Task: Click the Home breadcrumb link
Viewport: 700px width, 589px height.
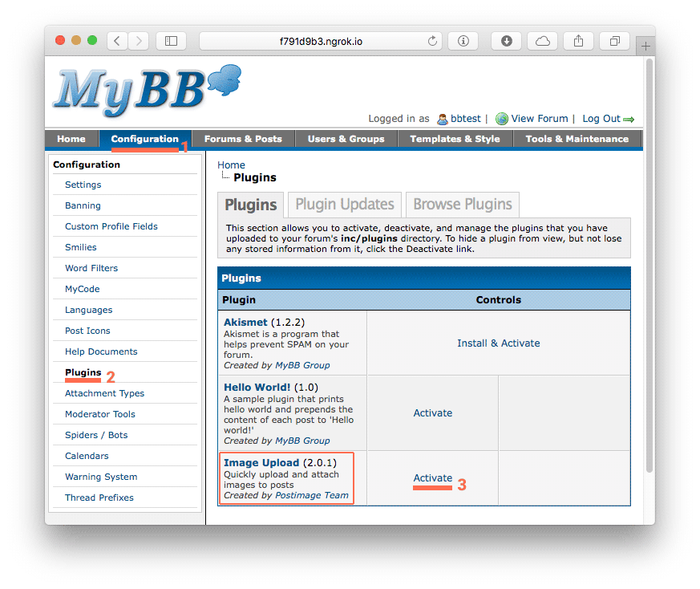Action: 231,165
